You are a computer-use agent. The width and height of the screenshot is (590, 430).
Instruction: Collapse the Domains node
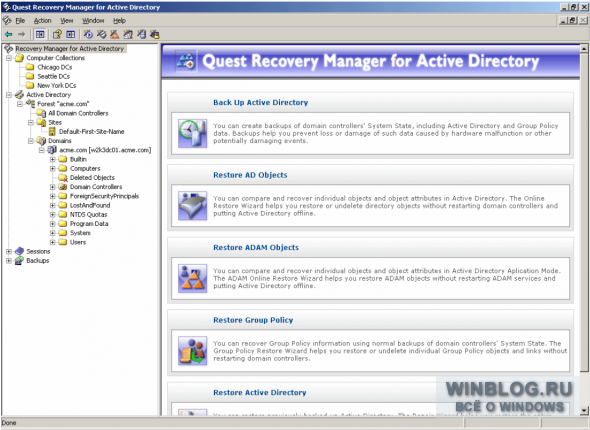tap(31, 141)
